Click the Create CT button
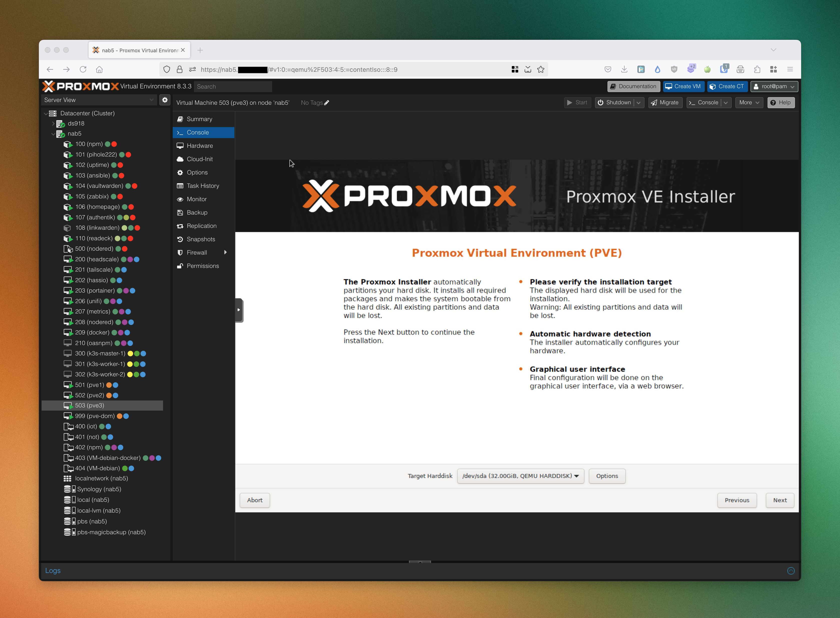The image size is (840, 618). (727, 86)
